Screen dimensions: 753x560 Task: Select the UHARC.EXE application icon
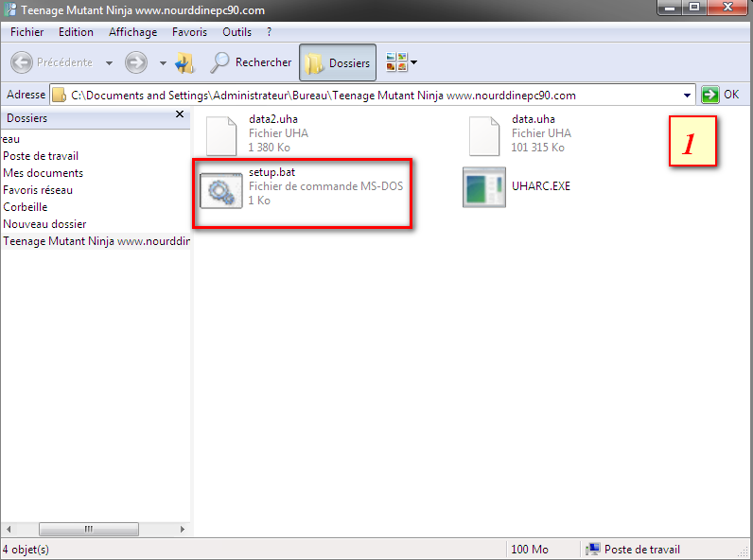point(484,187)
